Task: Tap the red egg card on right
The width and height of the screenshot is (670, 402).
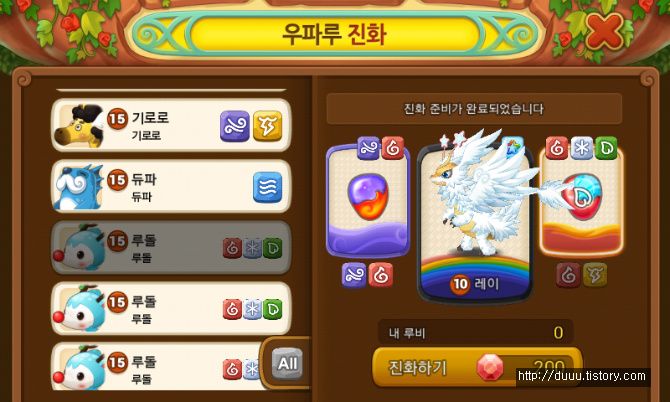Action: 581,200
